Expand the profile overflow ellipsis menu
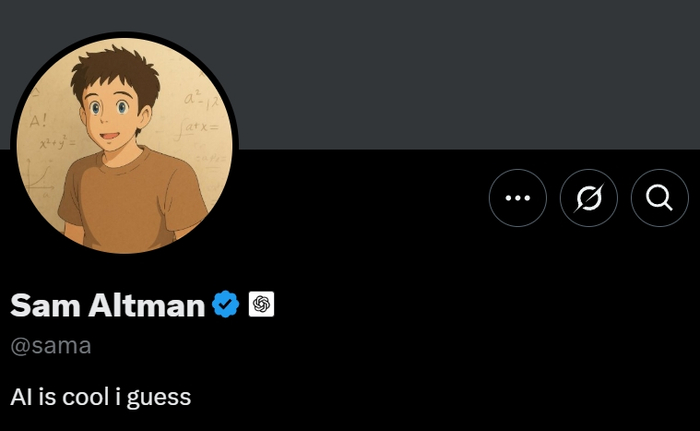700x431 pixels. (x=517, y=198)
